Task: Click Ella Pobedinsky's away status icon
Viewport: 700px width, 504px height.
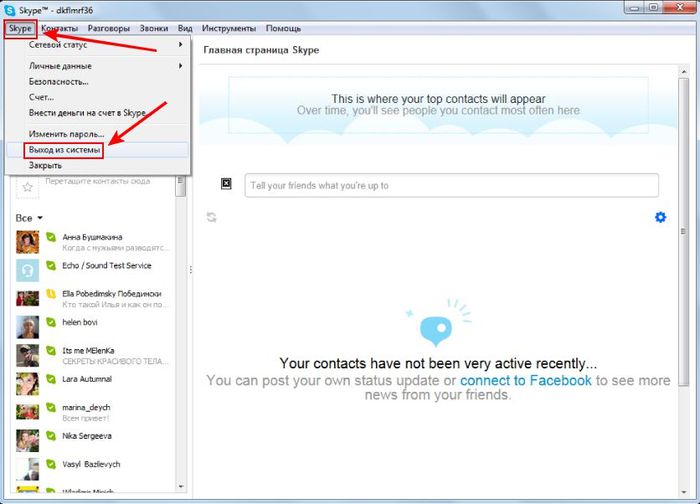Action: [x=51, y=294]
